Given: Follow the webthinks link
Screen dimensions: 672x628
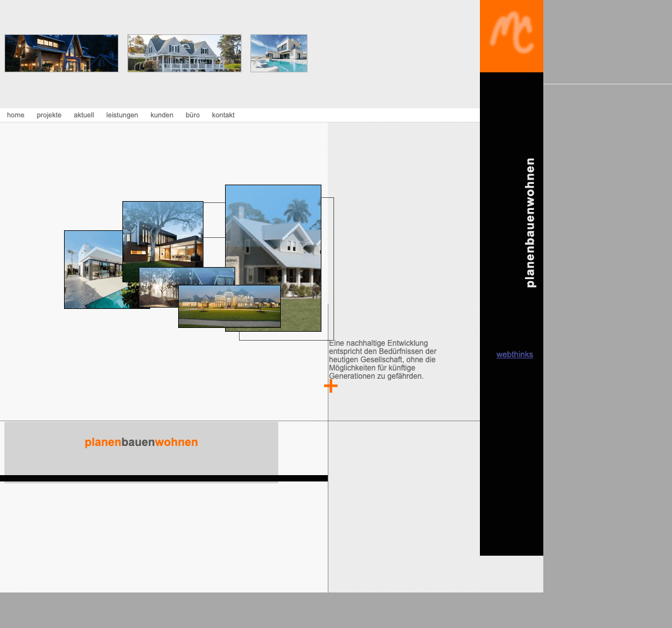Looking at the screenshot, I should 514,355.
